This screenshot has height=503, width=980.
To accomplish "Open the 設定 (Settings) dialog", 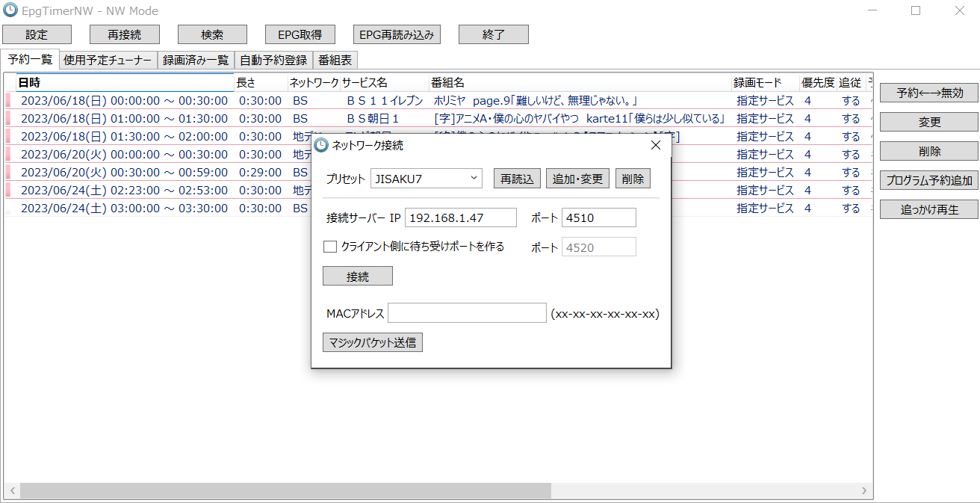I will (37, 34).
